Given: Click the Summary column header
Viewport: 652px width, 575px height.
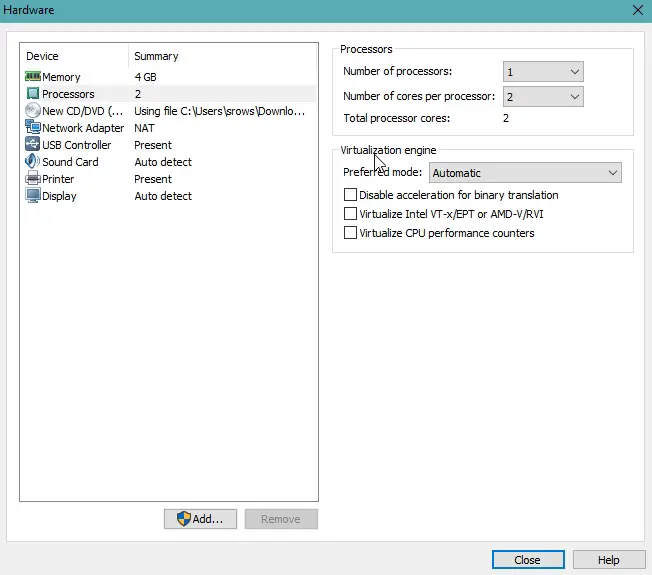Looking at the screenshot, I should 156,56.
